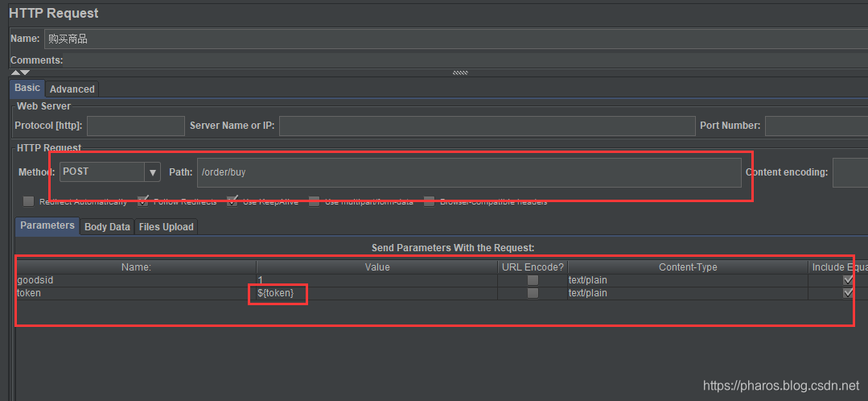Click the Content-Type column header
The height and width of the screenshot is (401, 868).
(688, 267)
